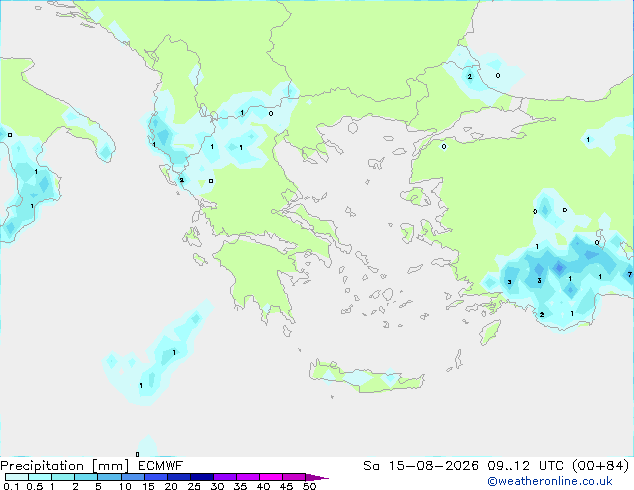
Task: Select the 30–35 mm purple legend swatch
Action: click(224, 477)
